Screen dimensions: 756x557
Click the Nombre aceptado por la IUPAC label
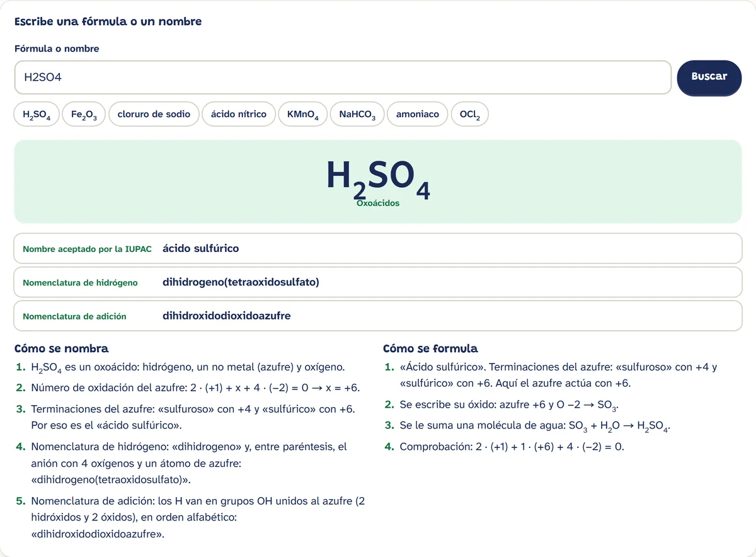point(87,249)
